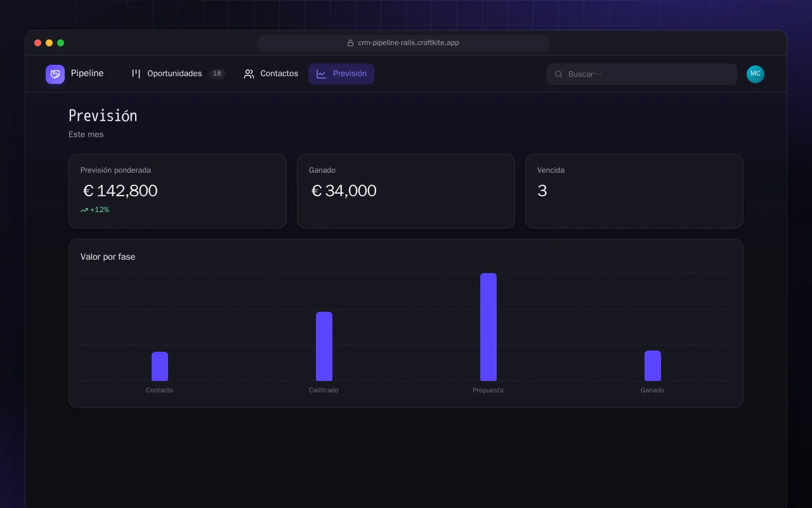The width and height of the screenshot is (812, 508).
Task: Click the Ganado card label
Action: tap(322, 170)
